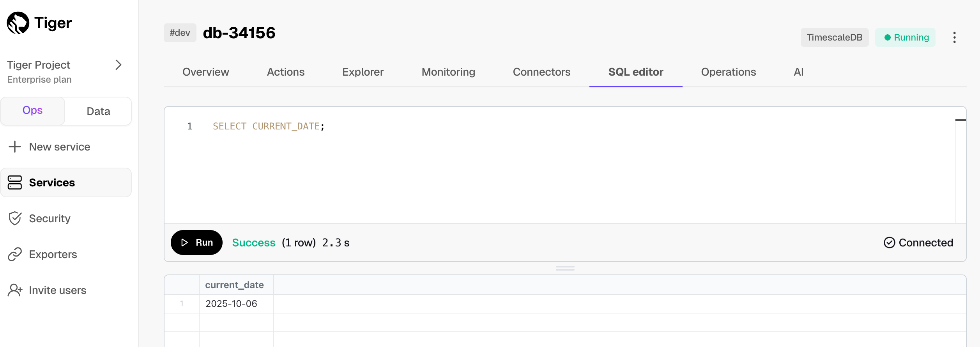
Task: Open Services from the sidebar icon
Action: [15, 182]
